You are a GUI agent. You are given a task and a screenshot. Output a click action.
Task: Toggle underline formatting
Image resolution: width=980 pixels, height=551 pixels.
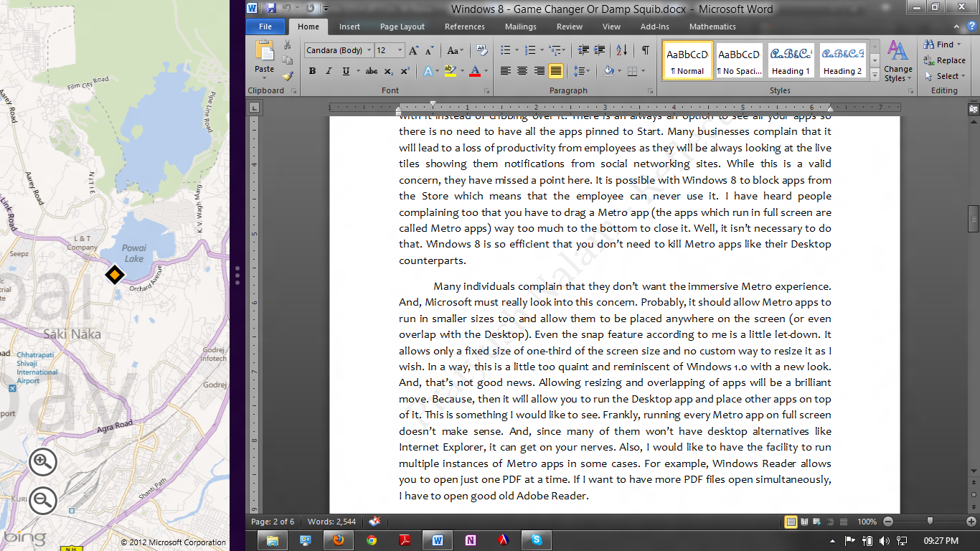346,71
